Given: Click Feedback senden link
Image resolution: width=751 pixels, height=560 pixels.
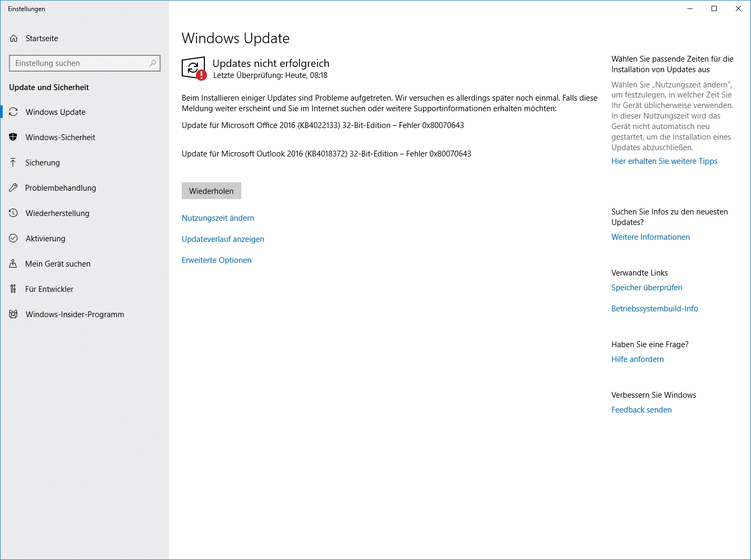Looking at the screenshot, I should (641, 410).
